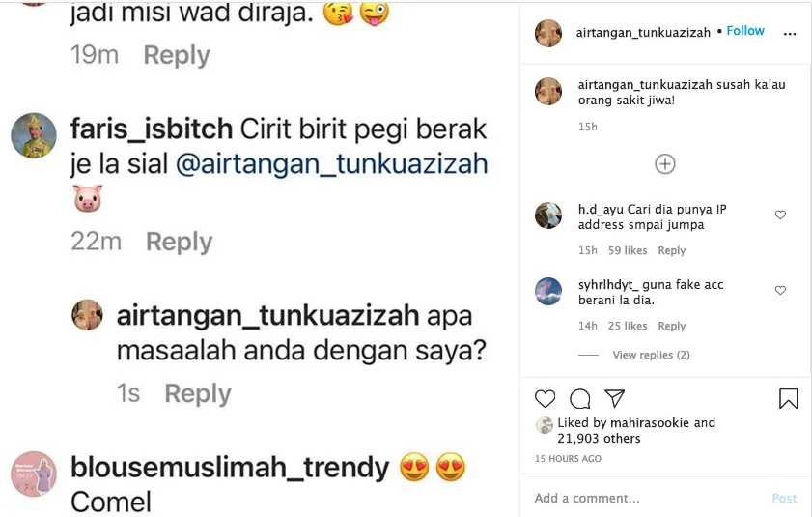Open the comment bubble icon

click(580, 399)
